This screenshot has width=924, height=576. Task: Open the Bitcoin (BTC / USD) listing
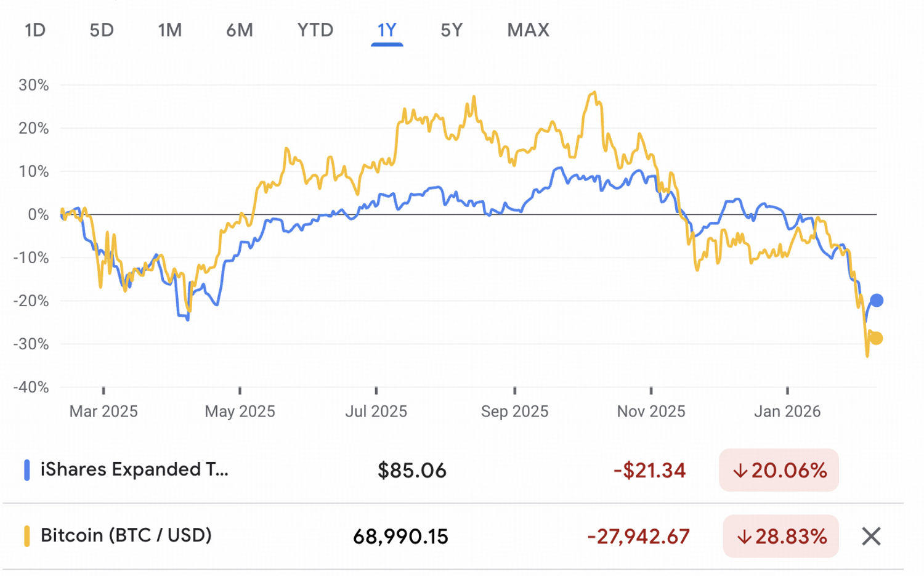126,535
